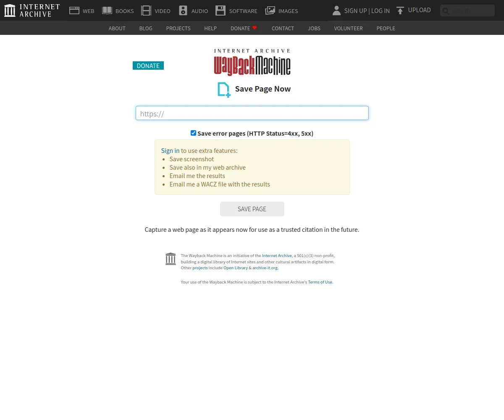Open the footer projects link
504x420 pixels.
pos(200,268)
